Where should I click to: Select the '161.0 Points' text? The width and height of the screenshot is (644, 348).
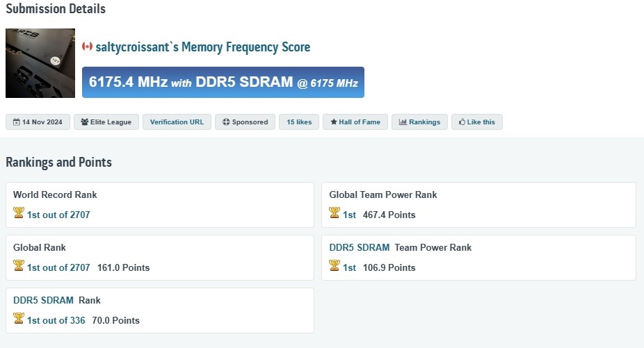[123, 267]
